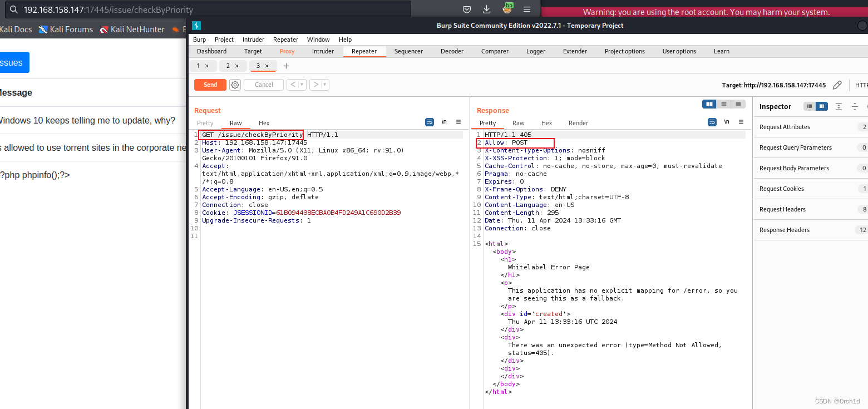Viewport: 868px width, 409px height.
Task: Toggle non-printable \n characters in Request panel
Action: pos(444,122)
